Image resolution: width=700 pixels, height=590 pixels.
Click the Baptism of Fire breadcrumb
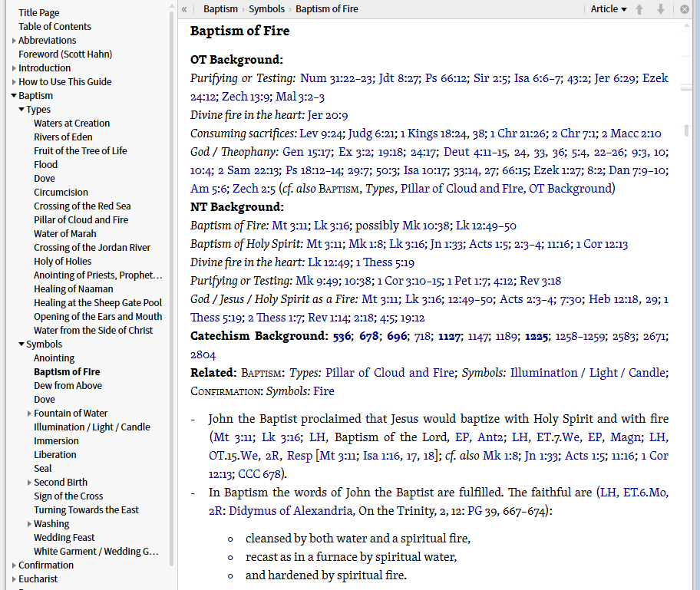point(327,9)
